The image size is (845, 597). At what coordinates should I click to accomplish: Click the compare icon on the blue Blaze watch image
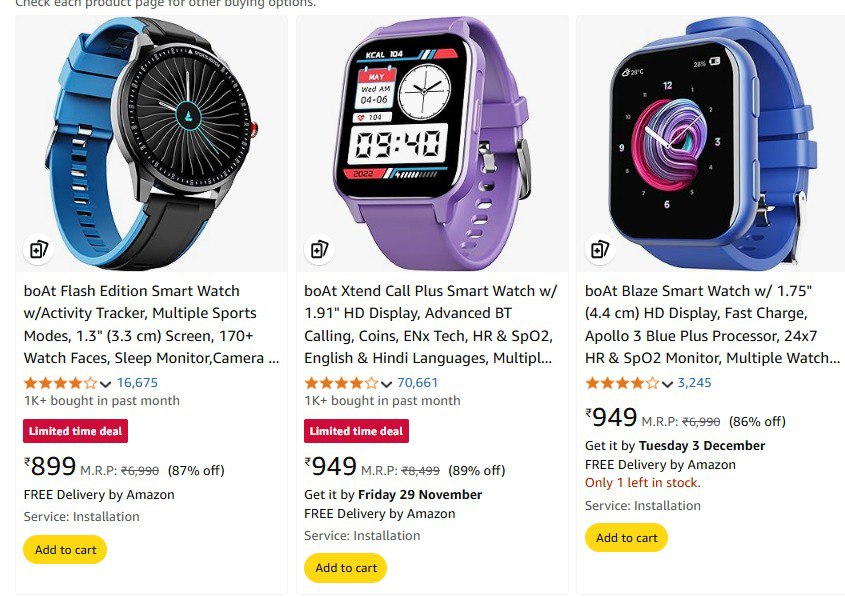pos(600,249)
